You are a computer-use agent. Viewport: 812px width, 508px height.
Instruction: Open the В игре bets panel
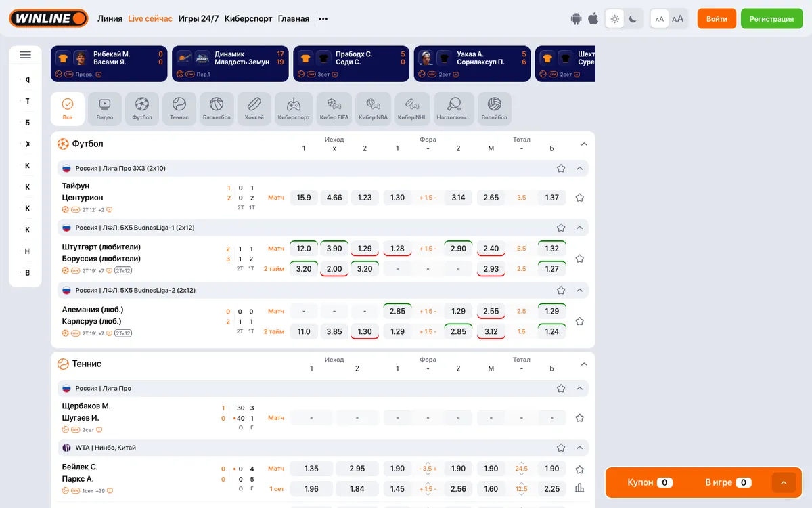click(728, 482)
